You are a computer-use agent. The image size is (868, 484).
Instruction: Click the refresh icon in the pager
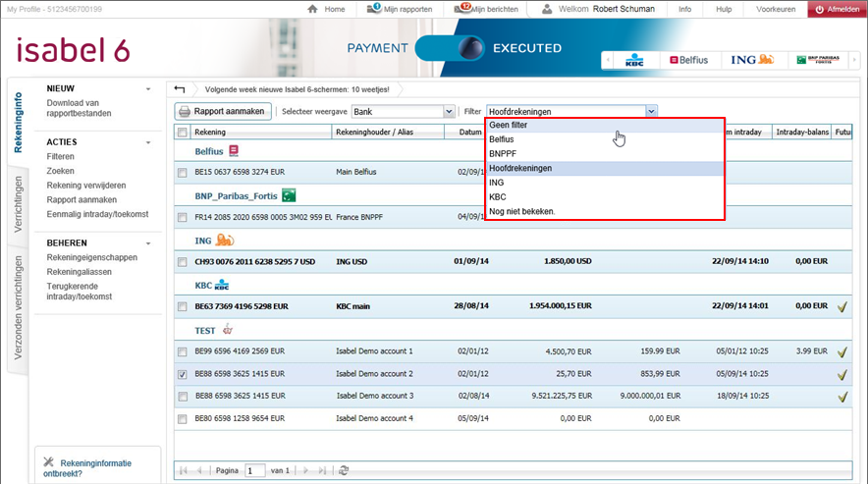[344, 471]
